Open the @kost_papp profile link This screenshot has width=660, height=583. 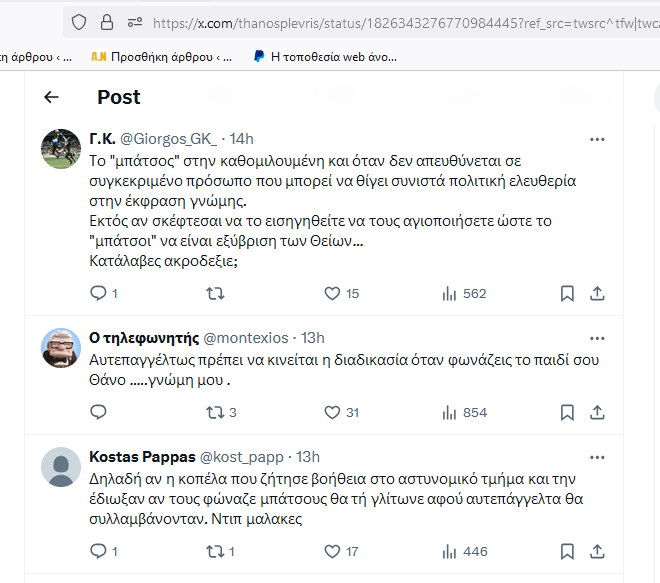click(242, 457)
